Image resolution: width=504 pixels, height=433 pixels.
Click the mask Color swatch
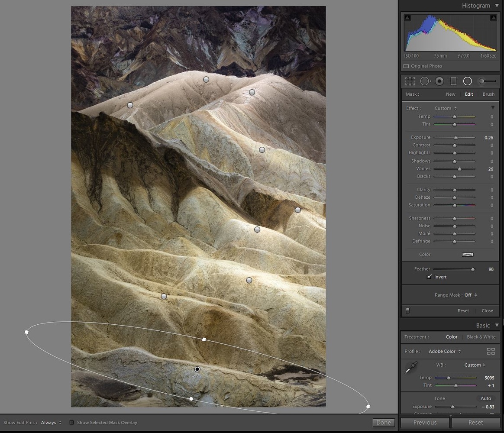click(468, 255)
